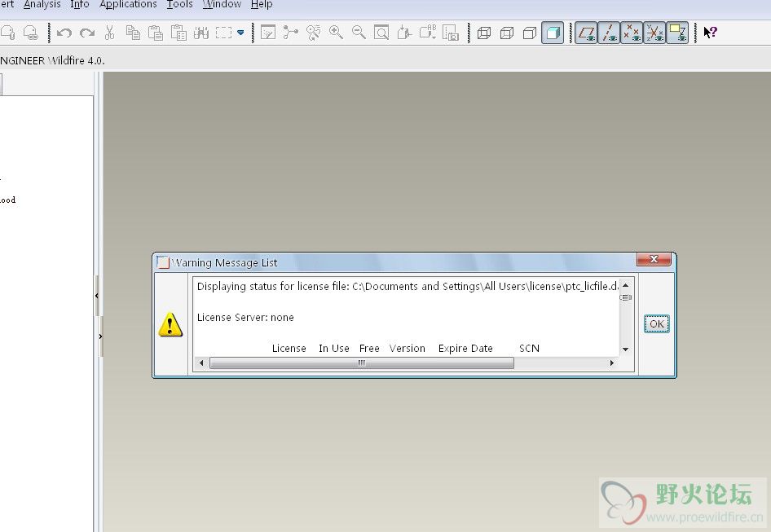Viewport: 771px width, 532px height.
Task: Click the Cut scissors icon
Action: [110, 33]
